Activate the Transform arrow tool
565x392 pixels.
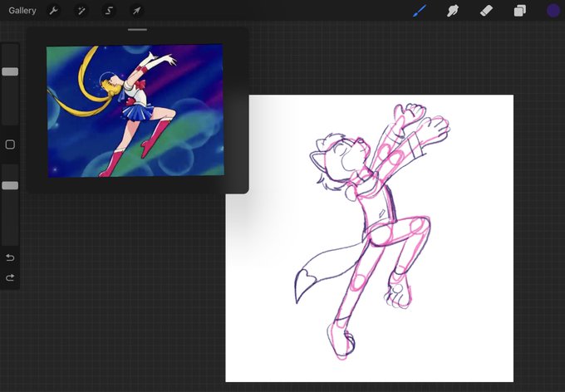pyautogui.click(x=136, y=11)
